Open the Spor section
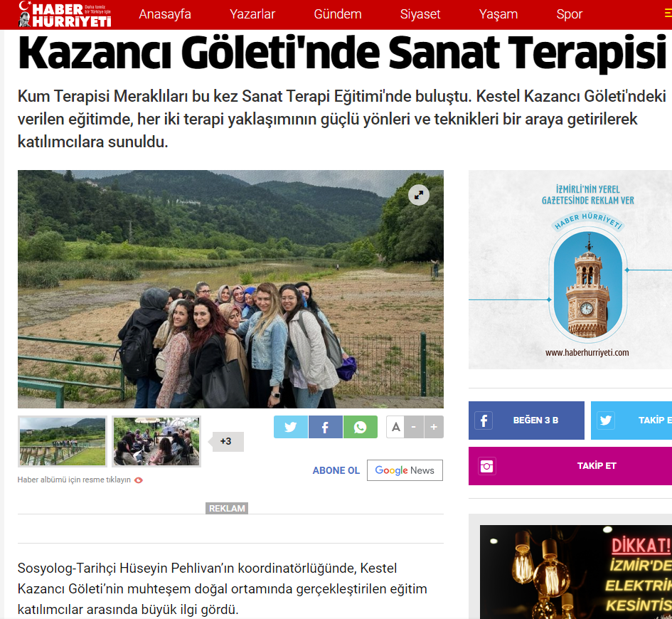672x619 pixels. pyautogui.click(x=569, y=14)
